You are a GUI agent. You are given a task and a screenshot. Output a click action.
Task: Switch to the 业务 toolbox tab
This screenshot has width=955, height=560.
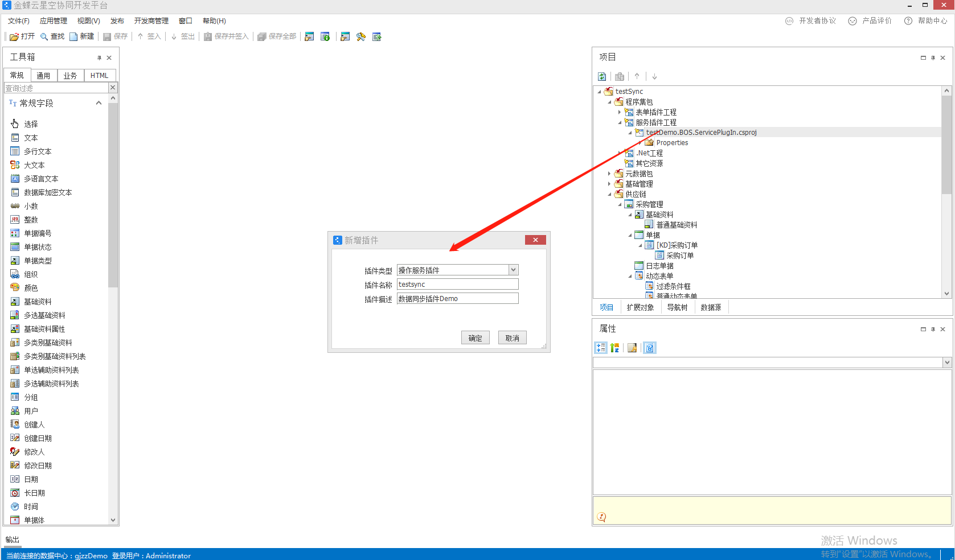(x=70, y=75)
